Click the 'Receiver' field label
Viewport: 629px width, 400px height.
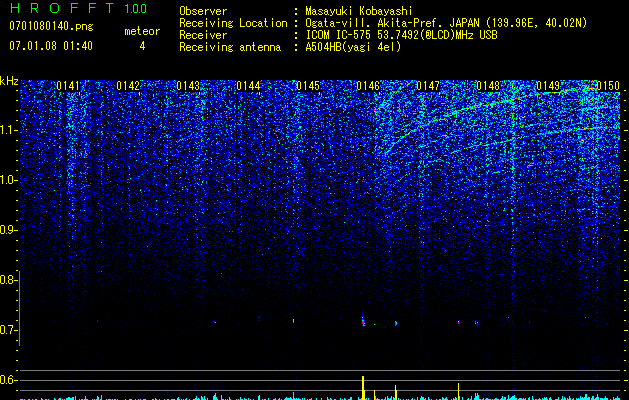(203, 35)
